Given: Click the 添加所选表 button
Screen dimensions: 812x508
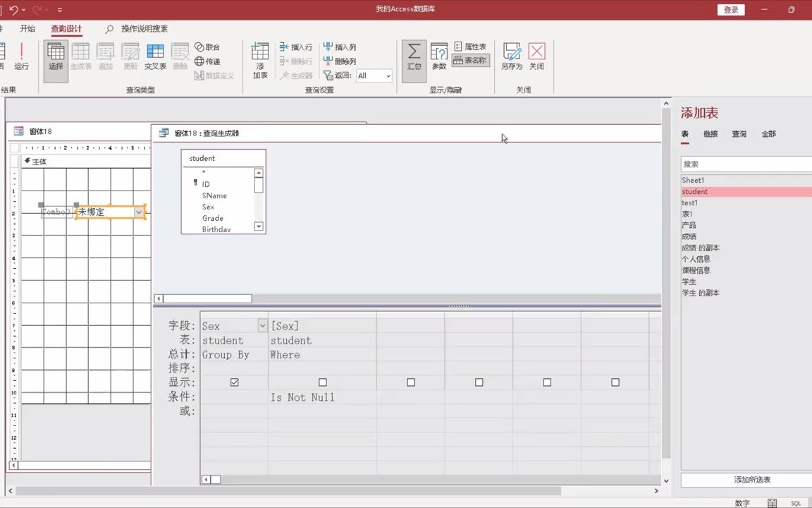Looking at the screenshot, I should coord(751,479).
